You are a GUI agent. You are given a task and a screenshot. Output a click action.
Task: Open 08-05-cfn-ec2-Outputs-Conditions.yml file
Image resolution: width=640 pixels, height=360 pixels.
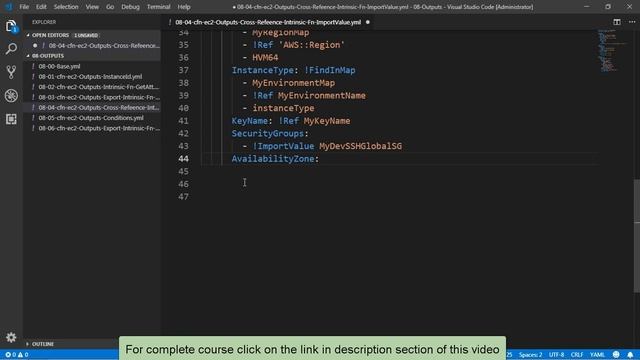pyautogui.click(x=91, y=118)
